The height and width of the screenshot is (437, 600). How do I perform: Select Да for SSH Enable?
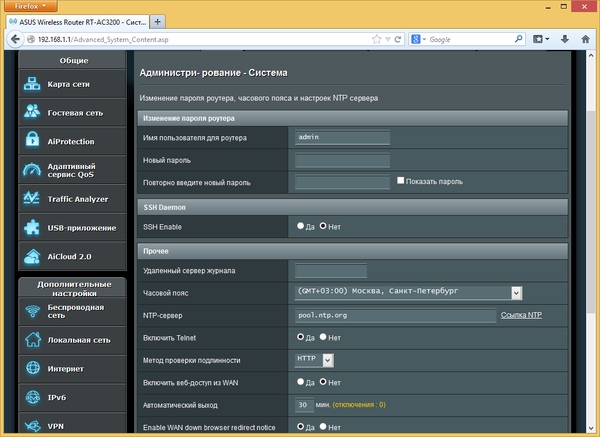301,227
